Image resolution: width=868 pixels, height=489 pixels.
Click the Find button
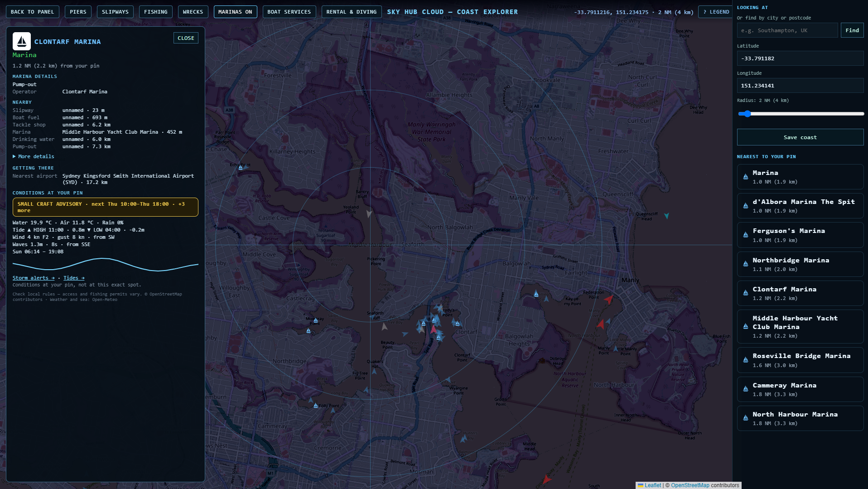pos(852,30)
